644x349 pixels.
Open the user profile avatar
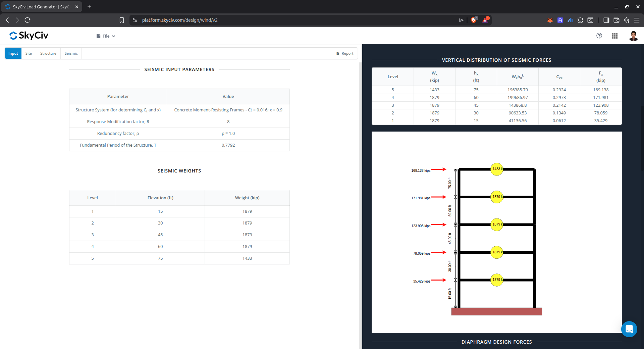633,36
